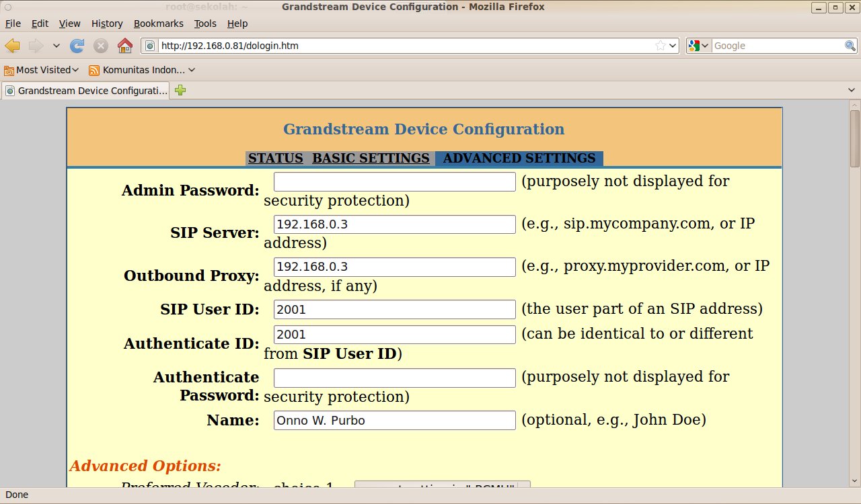Click the SIP Server input field

[x=394, y=224]
